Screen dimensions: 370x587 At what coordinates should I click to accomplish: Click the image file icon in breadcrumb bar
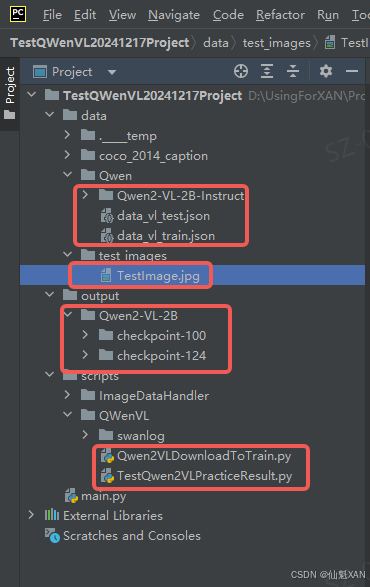click(x=330, y=42)
